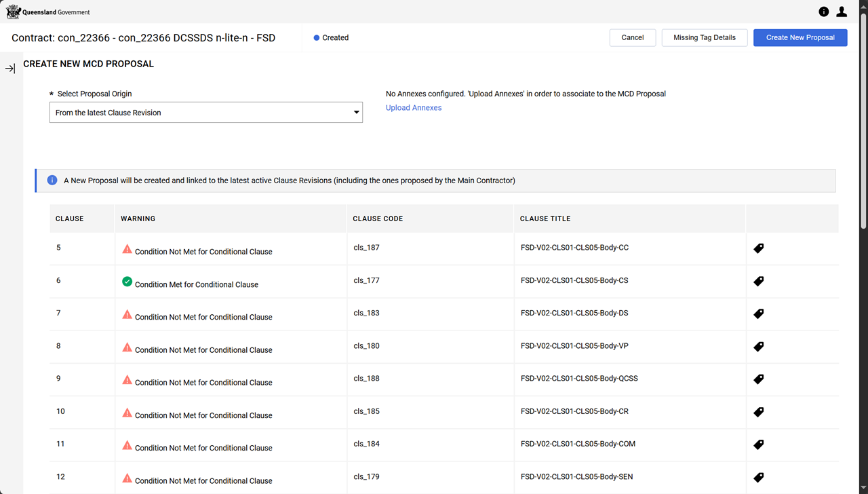Click the tag icon for clause cls_183
Screen dimensions: 868x494
tap(759, 313)
